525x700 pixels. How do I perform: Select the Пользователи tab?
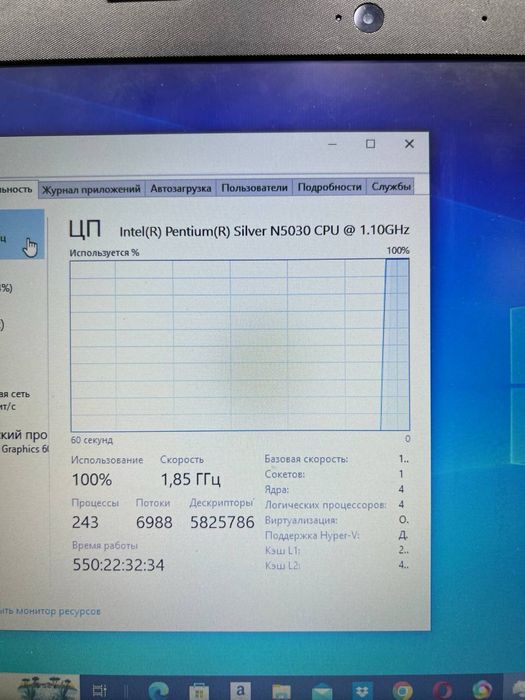(x=254, y=188)
